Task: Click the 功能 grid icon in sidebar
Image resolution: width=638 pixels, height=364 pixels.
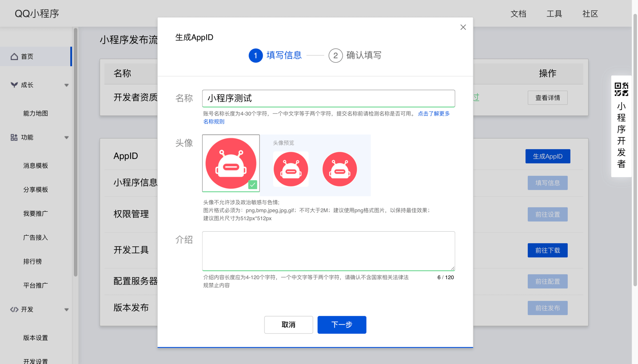Action: pyautogui.click(x=14, y=137)
